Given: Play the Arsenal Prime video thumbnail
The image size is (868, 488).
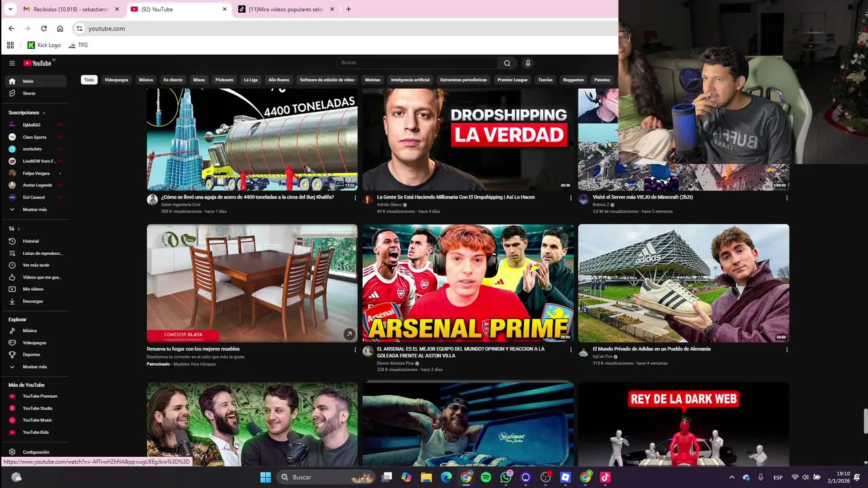Looking at the screenshot, I should (x=468, y=283).
